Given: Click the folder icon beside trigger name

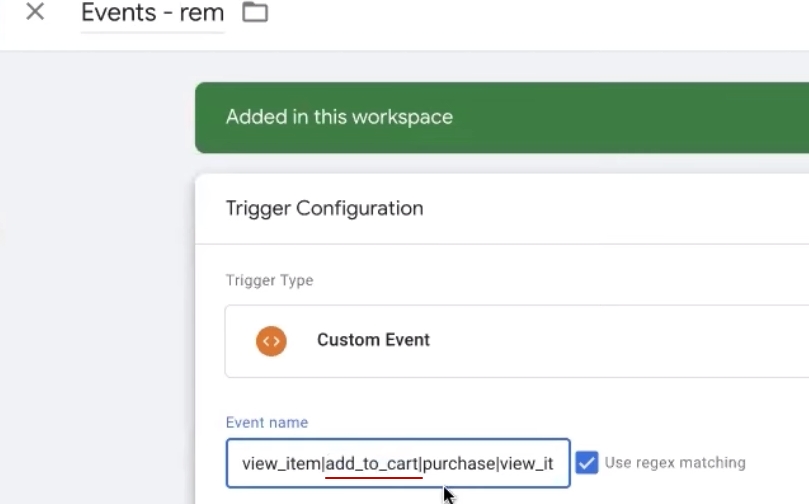Looking at the screenshot, I should pyautogui.click(x=255, y=13).
